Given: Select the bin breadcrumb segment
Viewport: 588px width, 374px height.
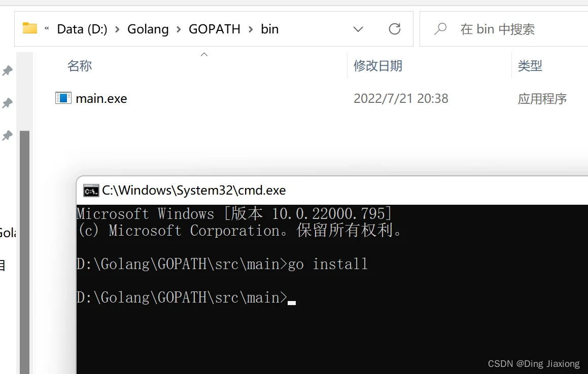Looking at the screenshot, I should point(269,29).
